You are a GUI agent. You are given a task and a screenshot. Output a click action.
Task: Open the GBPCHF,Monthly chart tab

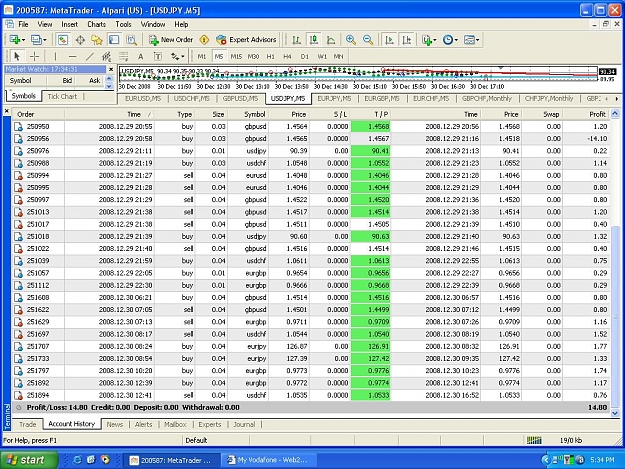point(487,98)
